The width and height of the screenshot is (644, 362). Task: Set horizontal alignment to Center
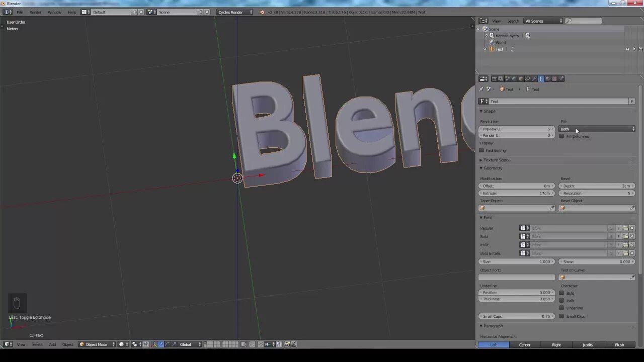pyautogui.click(x=525, y=345)
